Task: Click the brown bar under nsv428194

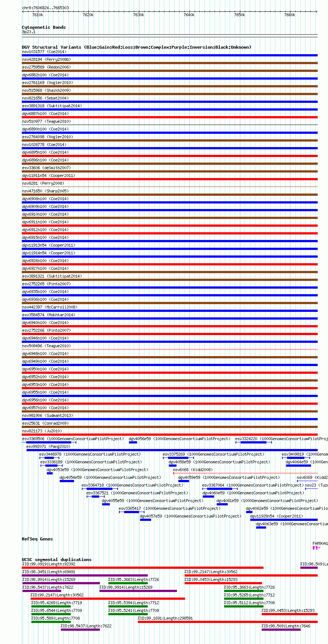Action: (170, 63)
